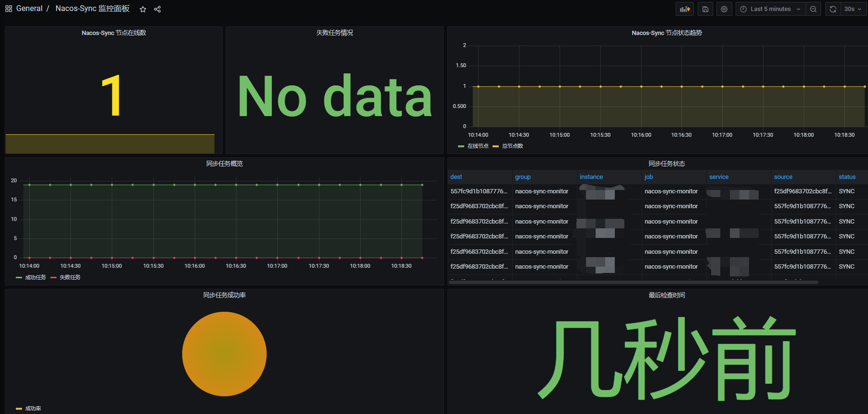Toggle 在线节点 series in legend
Viewport: 868px width, 414px height.
pos(478,146)
